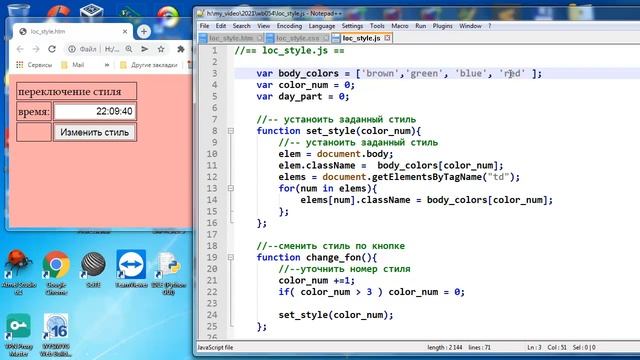Click the address bar in Chrome

pyautogui.click(x=100, y=49)
